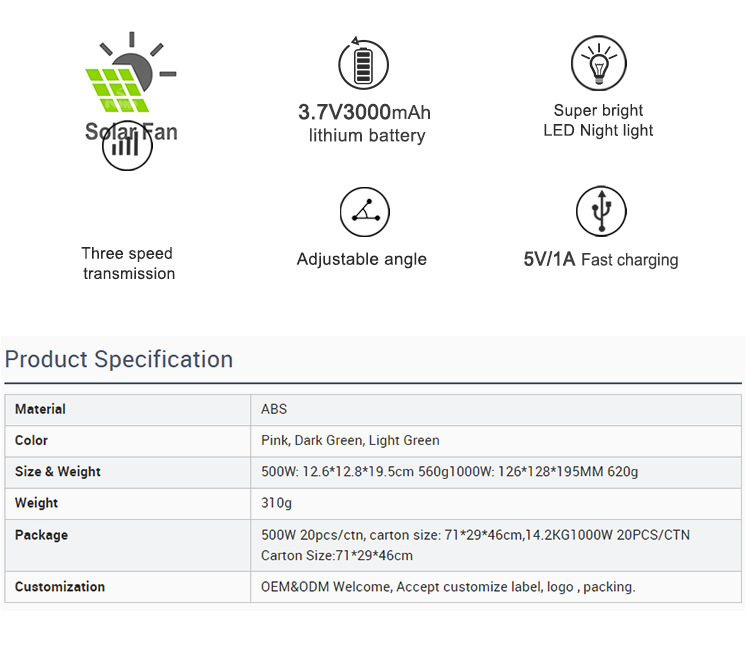Click the Super bright LED Night light label
The width and height of the screenshot is (750, 648).
[x=598, y=120]
